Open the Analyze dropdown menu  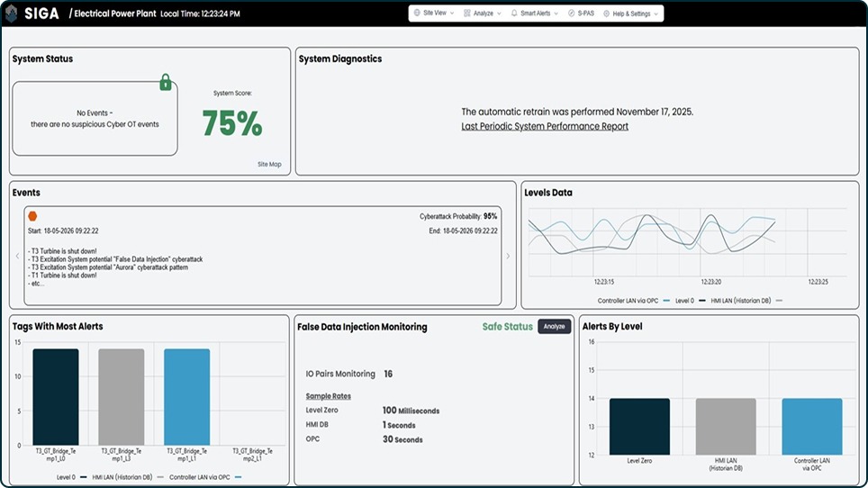click(x=483, y=14)
